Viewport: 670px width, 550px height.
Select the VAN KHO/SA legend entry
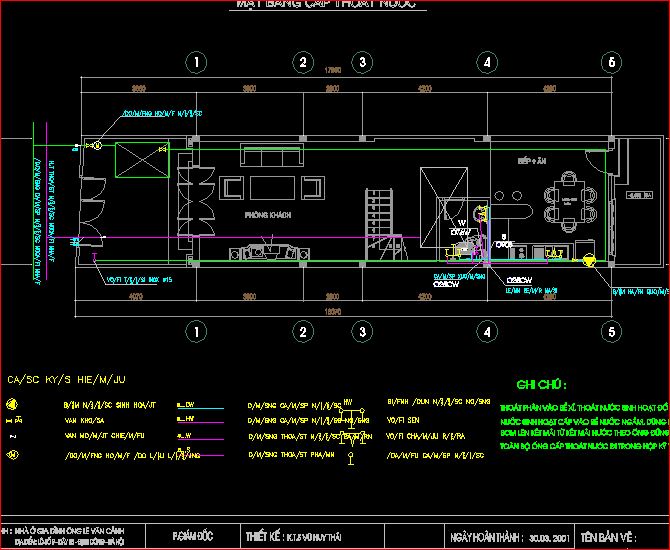(85, 421)
